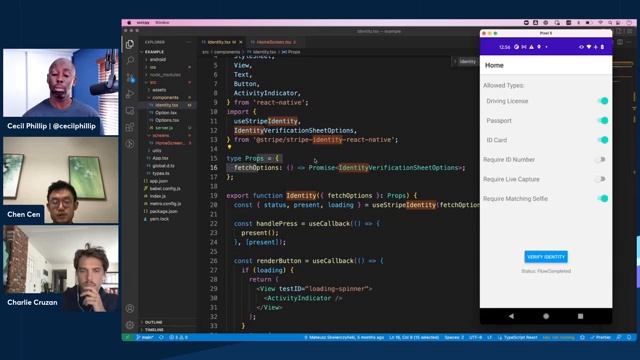Tap Android home button in emulator
This screenshot has width=640, height=360.
546,316
